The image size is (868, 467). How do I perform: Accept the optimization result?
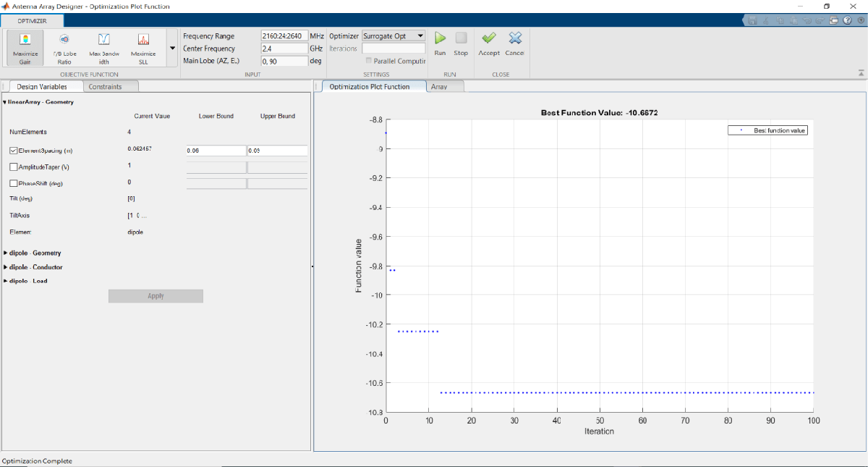pos(489,42)
